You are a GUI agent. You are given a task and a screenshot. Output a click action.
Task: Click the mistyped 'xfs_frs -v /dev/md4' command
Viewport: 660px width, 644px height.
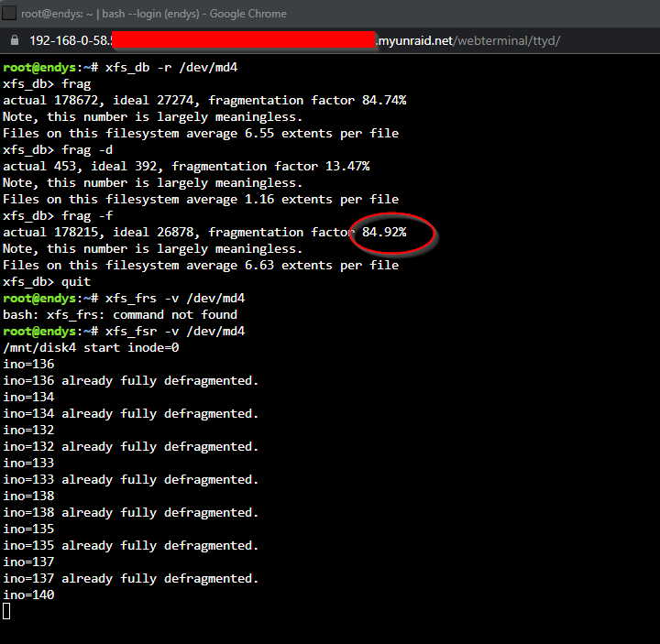point(175,299)
